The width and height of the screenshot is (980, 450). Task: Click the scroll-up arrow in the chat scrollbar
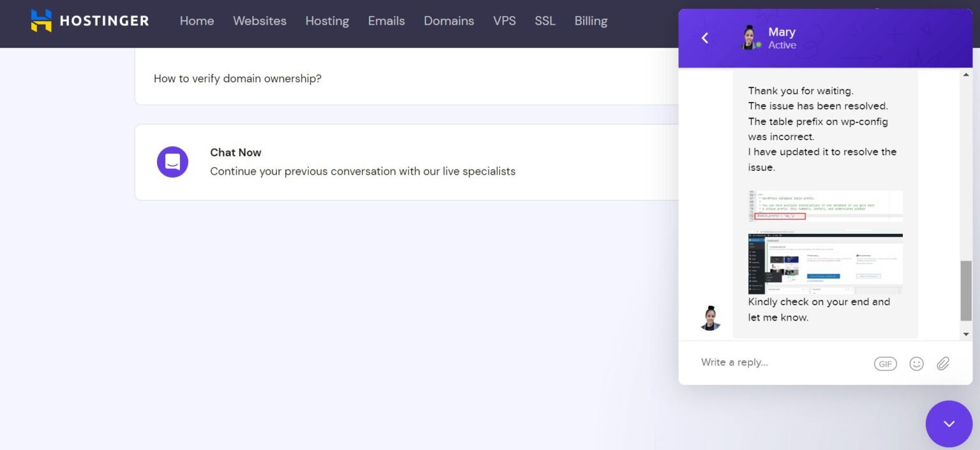(x=965, y=73)
